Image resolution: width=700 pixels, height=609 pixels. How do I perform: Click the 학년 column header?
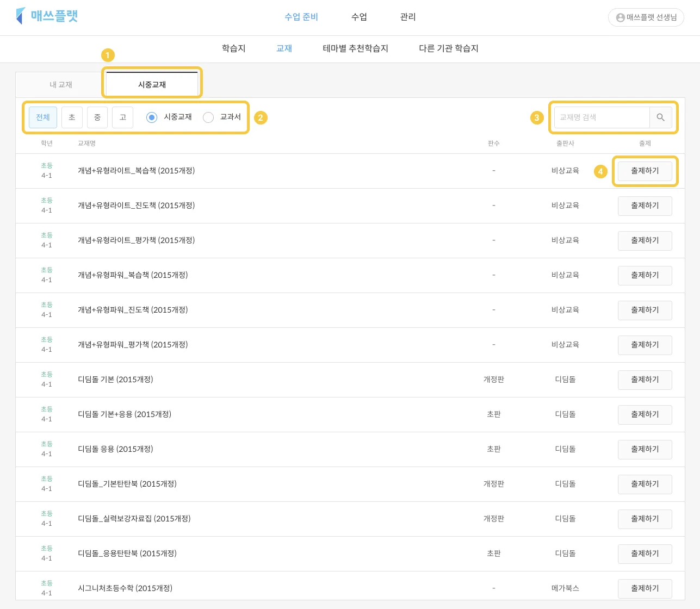(x=47, y=144)
